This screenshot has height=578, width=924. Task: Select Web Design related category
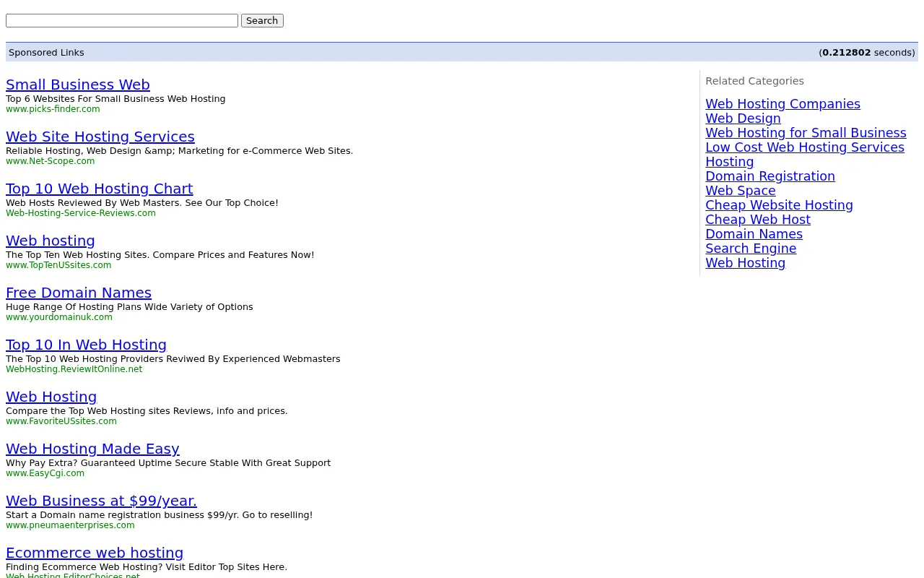[743, 118]
